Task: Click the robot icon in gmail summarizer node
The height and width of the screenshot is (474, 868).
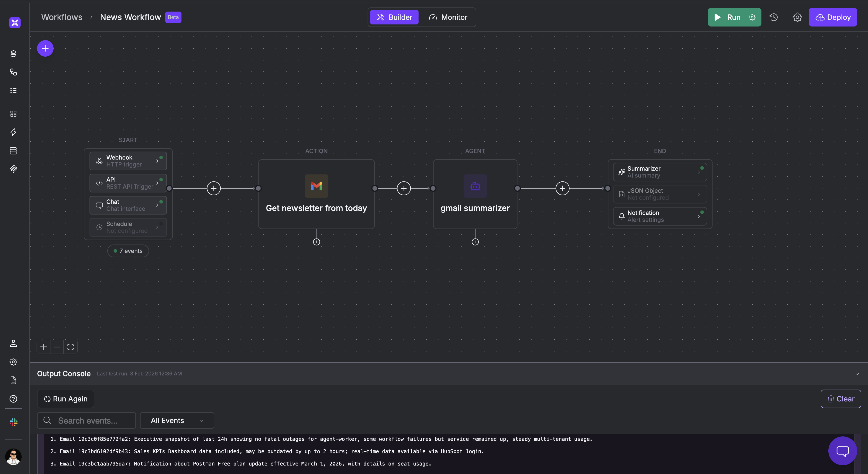Action: pyautogui.click(x=475, y=186)
